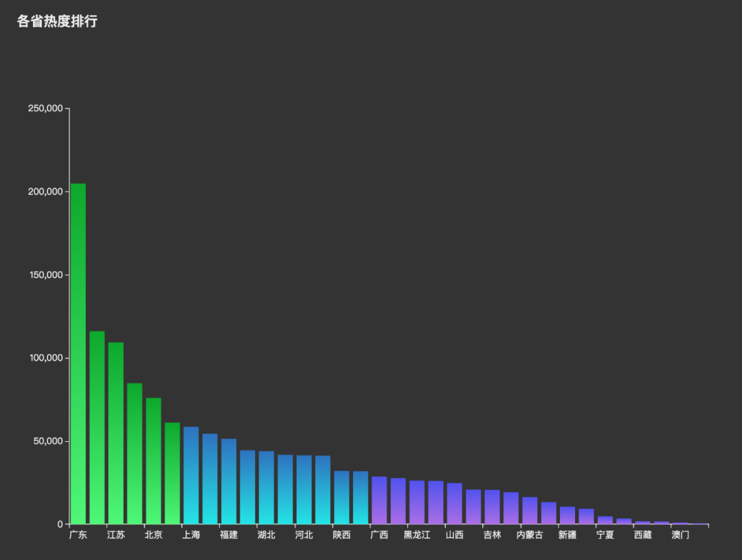Click the 河北 axis label
Image resolution: width=742 pixels, height=560 pixels.
tap(304, 535)
